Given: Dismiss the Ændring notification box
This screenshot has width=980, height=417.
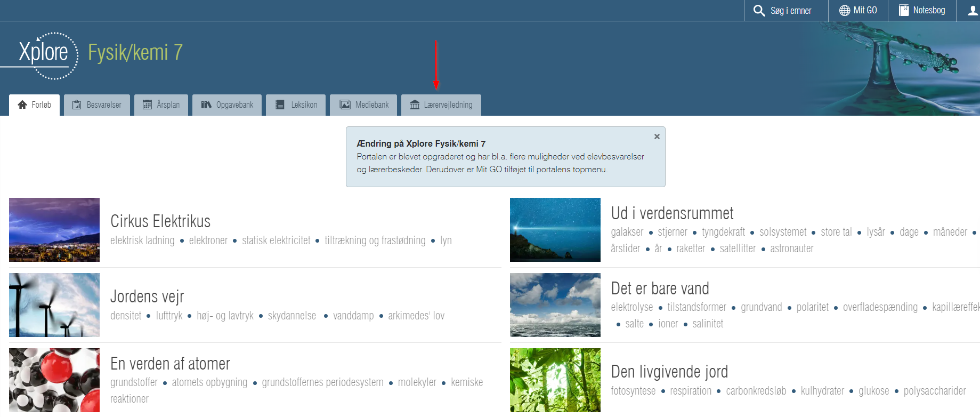Looking at the screenshot, I should coord(657,137).
